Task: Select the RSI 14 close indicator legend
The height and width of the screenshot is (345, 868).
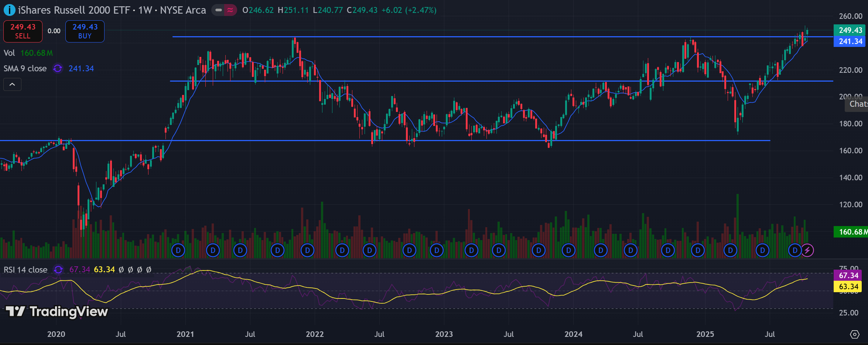Action: (x=25, y=270)
